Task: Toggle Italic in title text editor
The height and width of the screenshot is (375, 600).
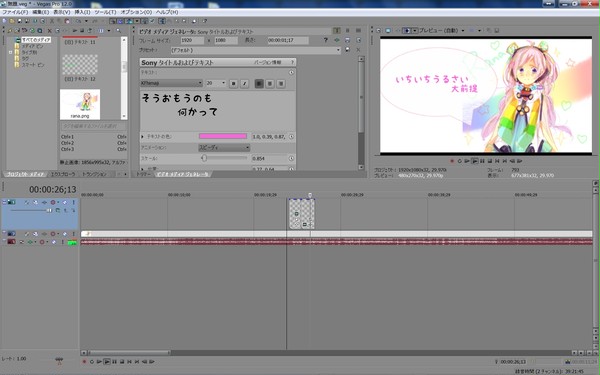Action: click(245, 83)
